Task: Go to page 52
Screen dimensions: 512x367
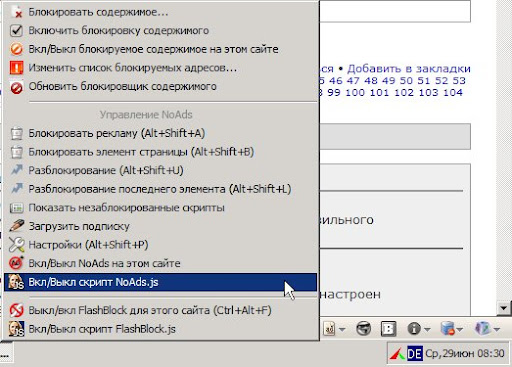Action: coord(441,81)
